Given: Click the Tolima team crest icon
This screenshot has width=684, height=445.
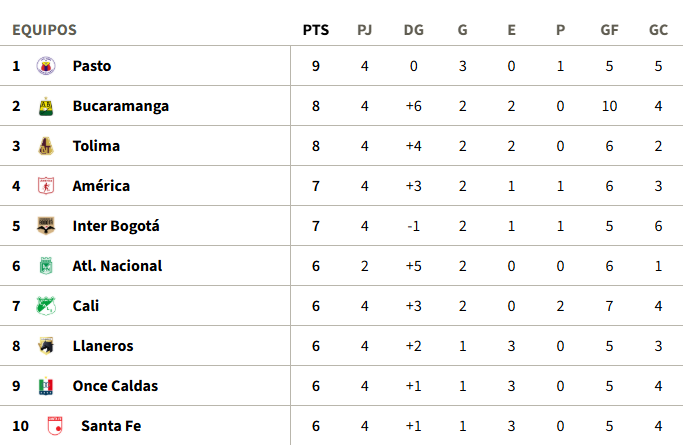Looking at the screenshot, I should pos(45,146).
